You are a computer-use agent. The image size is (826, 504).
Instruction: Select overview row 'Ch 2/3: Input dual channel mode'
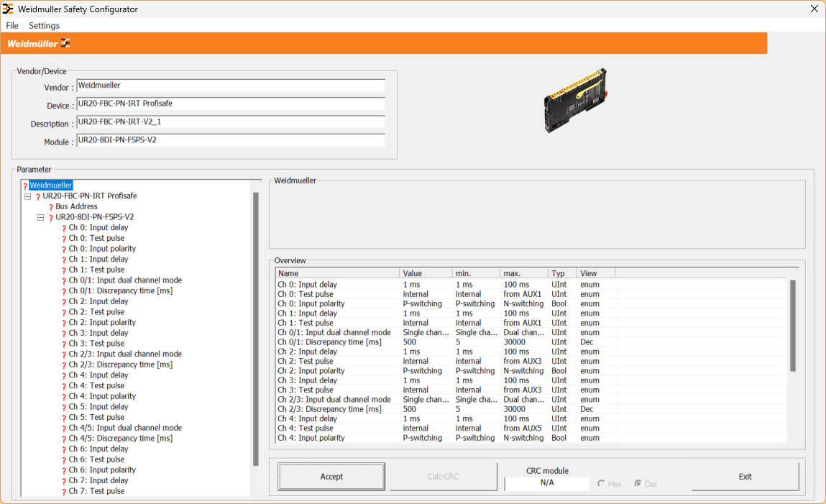pyautogui.click(x=531, y=400)
